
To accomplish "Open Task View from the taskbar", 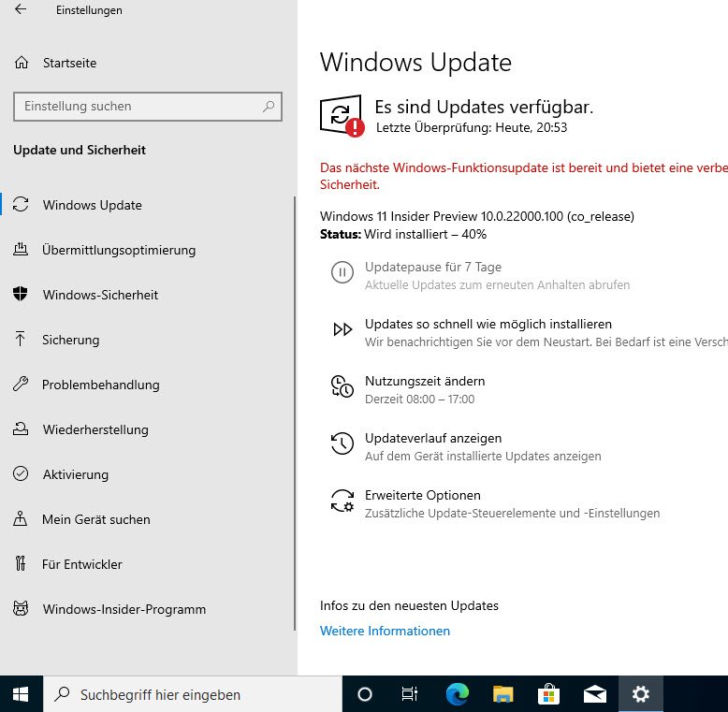I will coord(410,694).
